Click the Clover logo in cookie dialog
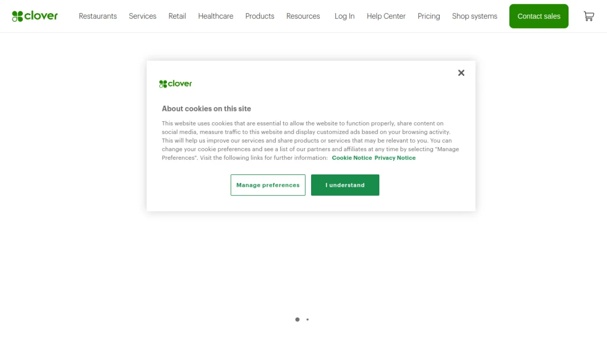Image resolution: width=607 pixels, height=364 pixels. pyautogui.click(x=175, y=84)
